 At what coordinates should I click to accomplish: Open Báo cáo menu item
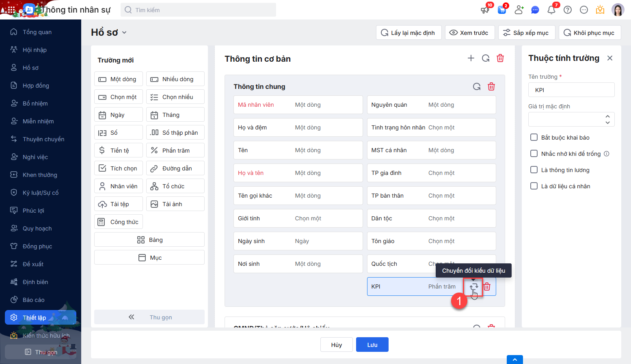[x=41, y=299]
